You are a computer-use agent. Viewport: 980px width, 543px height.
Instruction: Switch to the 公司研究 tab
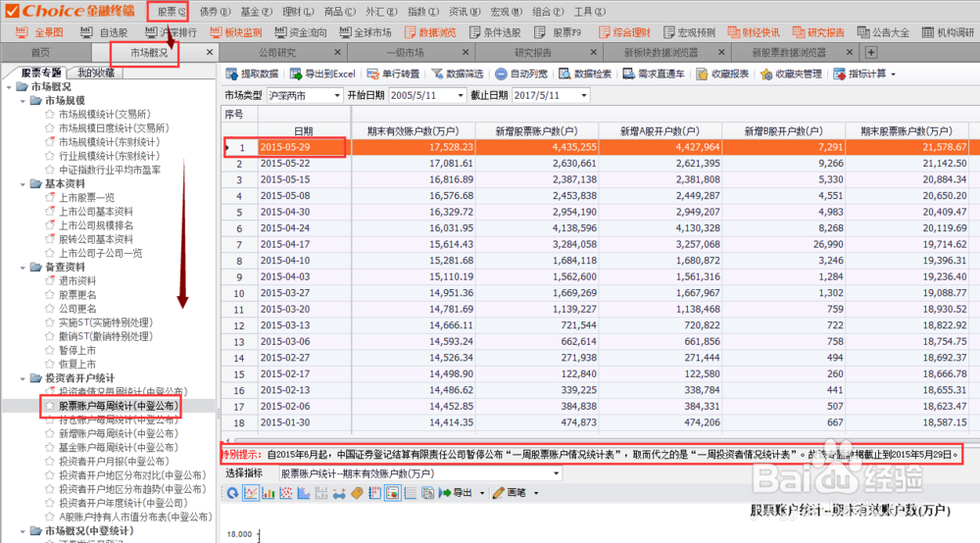coord(277,53)
